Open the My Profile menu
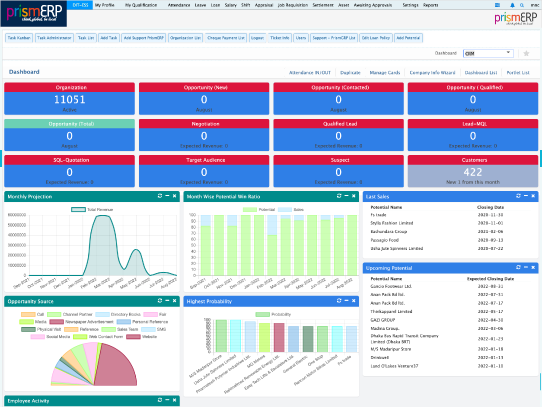The width and height of the screenshot is (542, 407). point(104,5)
